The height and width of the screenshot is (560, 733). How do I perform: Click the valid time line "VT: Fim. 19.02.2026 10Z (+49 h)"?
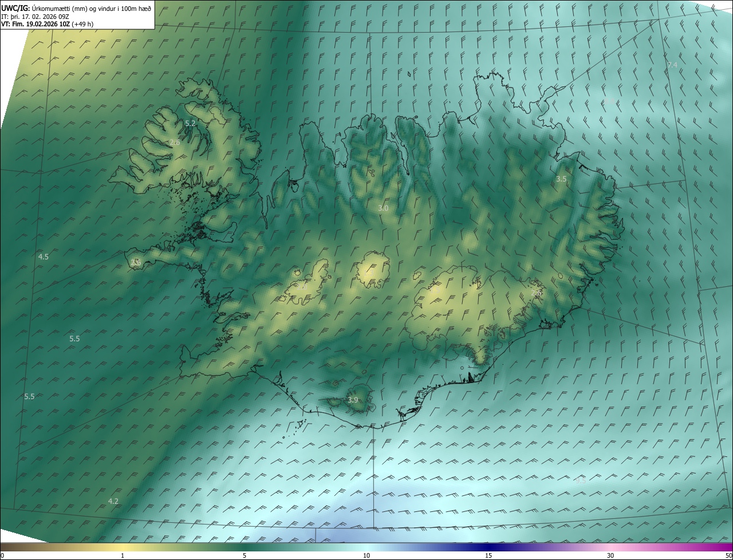pyautogui.click(x=48, y=24)
